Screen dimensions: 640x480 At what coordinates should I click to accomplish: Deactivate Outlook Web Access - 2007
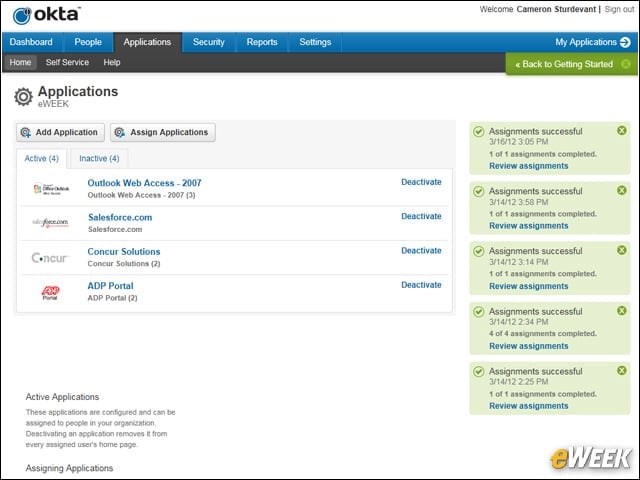(x=421, y=182)
